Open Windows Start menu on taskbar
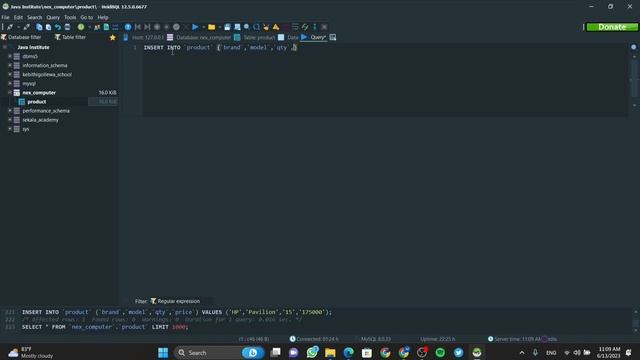 pyautogui.click(x=163, y=353)
